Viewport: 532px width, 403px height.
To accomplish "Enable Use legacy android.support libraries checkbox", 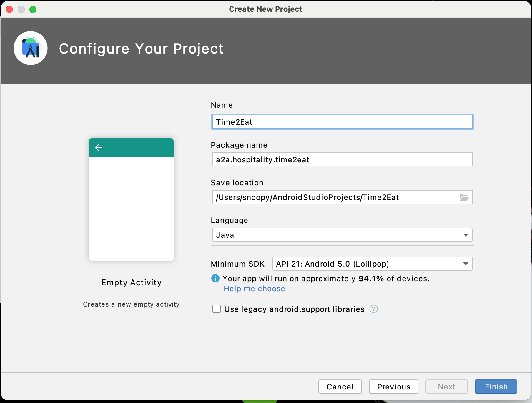I will [217, 309].
